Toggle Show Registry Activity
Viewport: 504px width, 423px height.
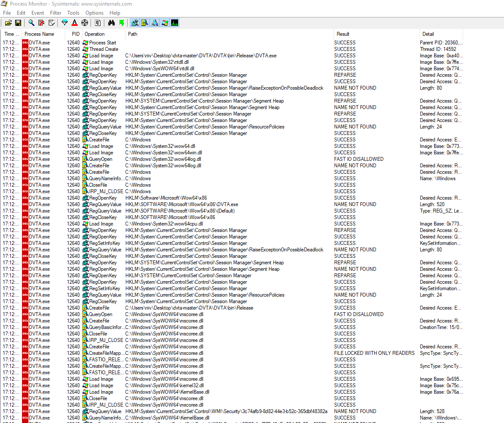(x=135, y=23)
